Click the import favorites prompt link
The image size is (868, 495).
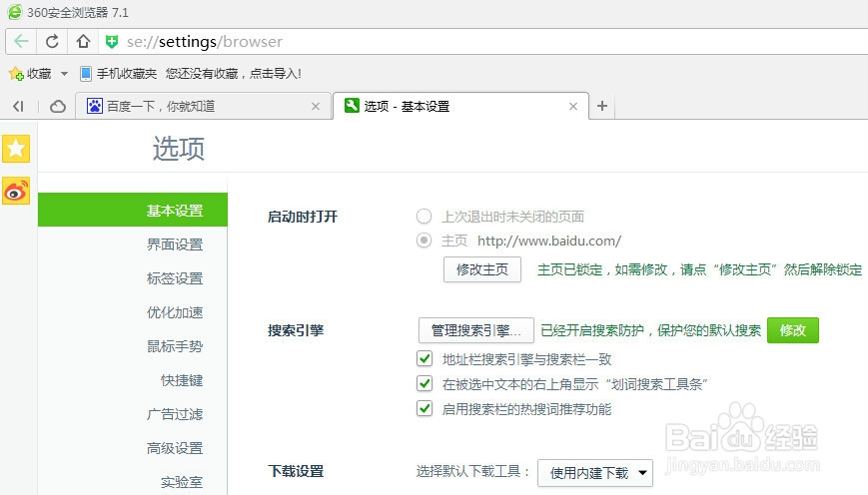pos(233,74)
